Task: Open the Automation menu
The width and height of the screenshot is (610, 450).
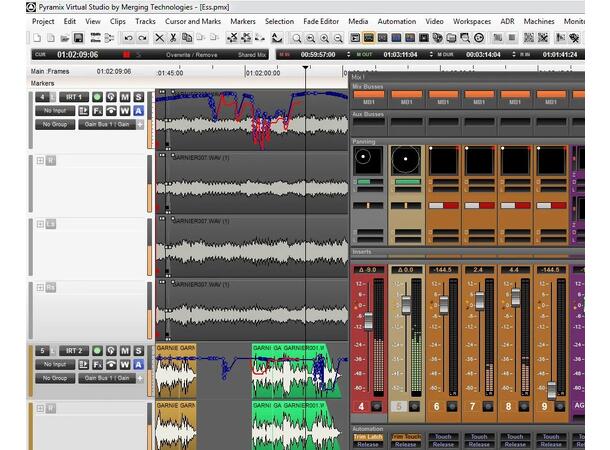Action: [x=397, y=21]
